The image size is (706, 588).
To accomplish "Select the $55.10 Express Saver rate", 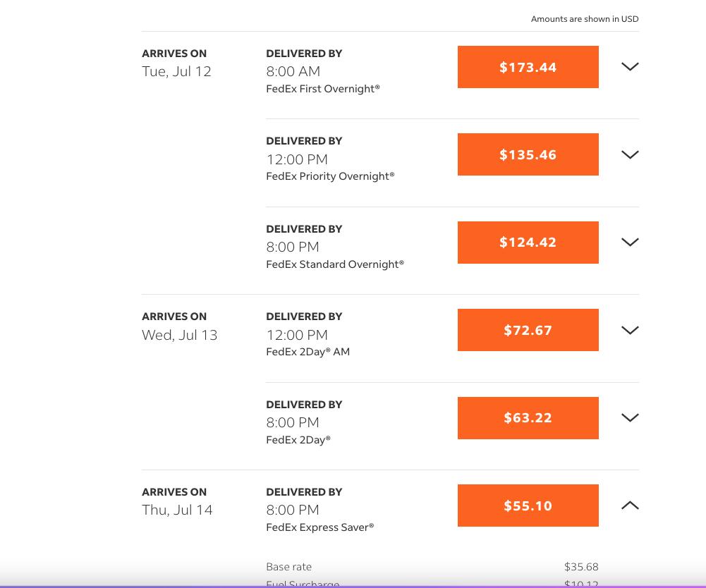I will click(528, 506).
